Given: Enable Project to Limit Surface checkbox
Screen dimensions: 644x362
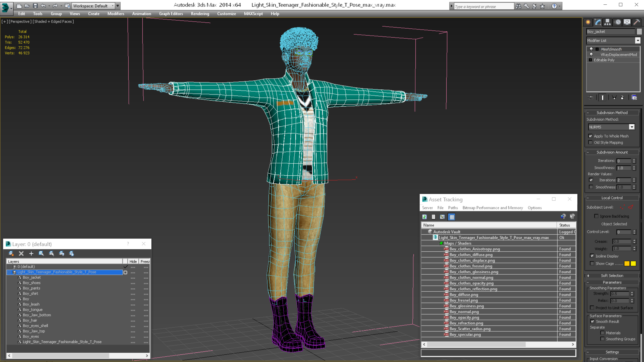Looking at the screenshot, I should tap(592, 307).
